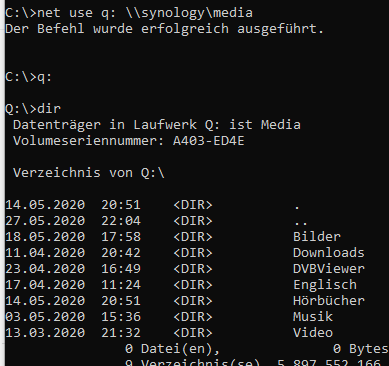Click the <DIR> marker in Downloads row
The image size is (389, 366).
[x=193, y=253]
